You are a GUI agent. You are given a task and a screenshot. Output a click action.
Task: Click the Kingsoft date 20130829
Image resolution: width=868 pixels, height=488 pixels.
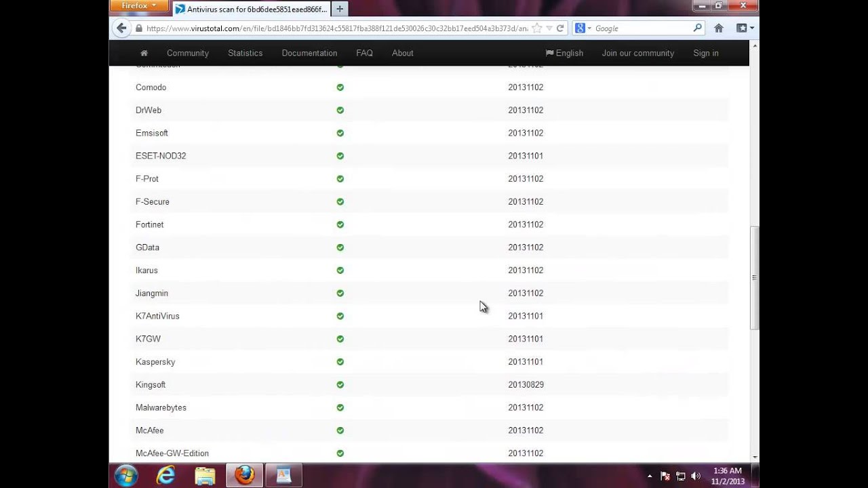coord(526,384)
